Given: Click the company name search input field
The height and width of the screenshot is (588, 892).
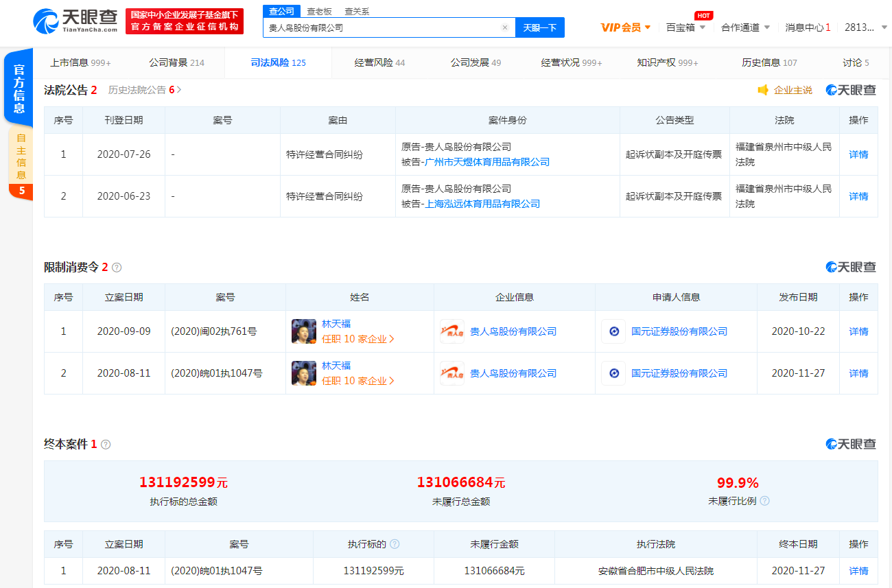Looking at the screenshot, I should pos(381,28).
